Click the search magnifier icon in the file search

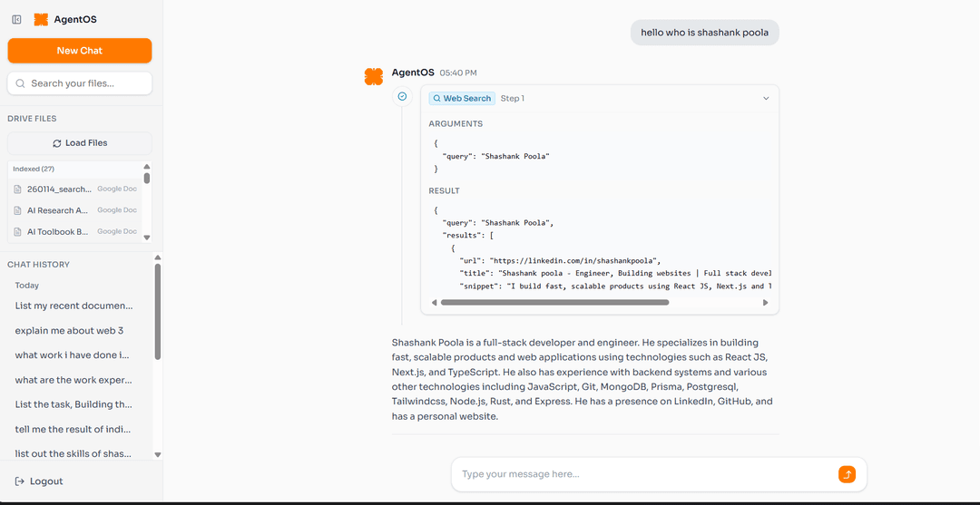click(20, 83)
